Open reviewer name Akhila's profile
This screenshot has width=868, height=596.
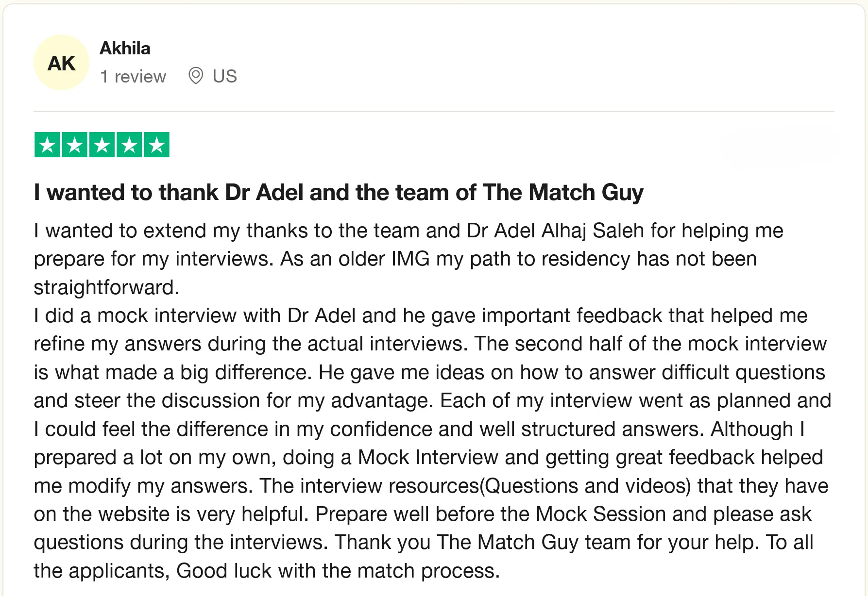click(x=125, y=49)
